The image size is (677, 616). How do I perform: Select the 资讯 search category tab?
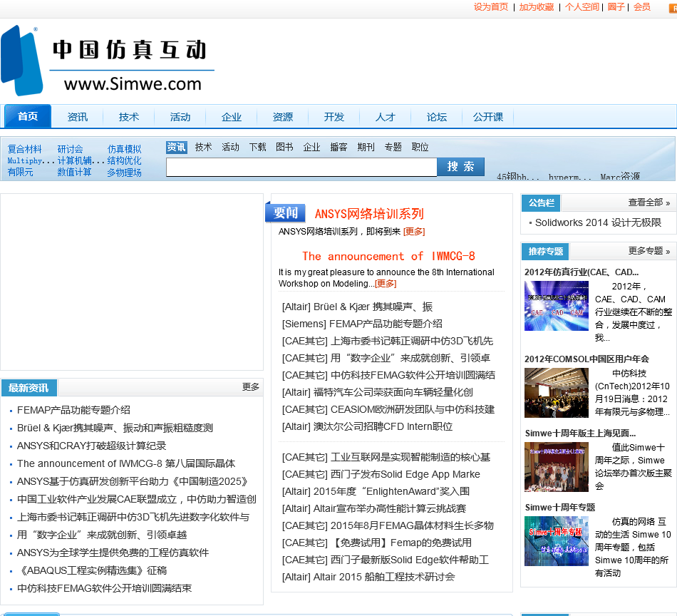[x=177, y=148]
